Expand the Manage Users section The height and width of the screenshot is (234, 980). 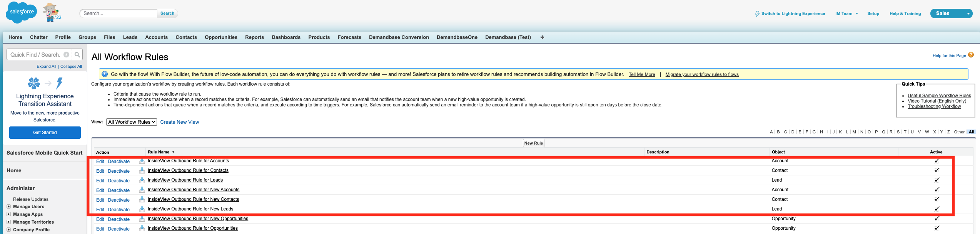(x=8, y=207)
